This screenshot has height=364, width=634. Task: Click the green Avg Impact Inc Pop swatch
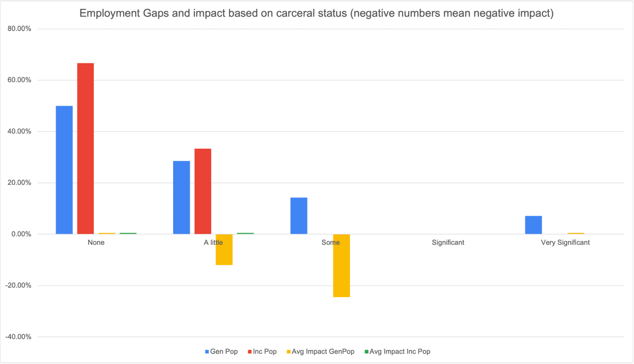[x=367, y=352]
